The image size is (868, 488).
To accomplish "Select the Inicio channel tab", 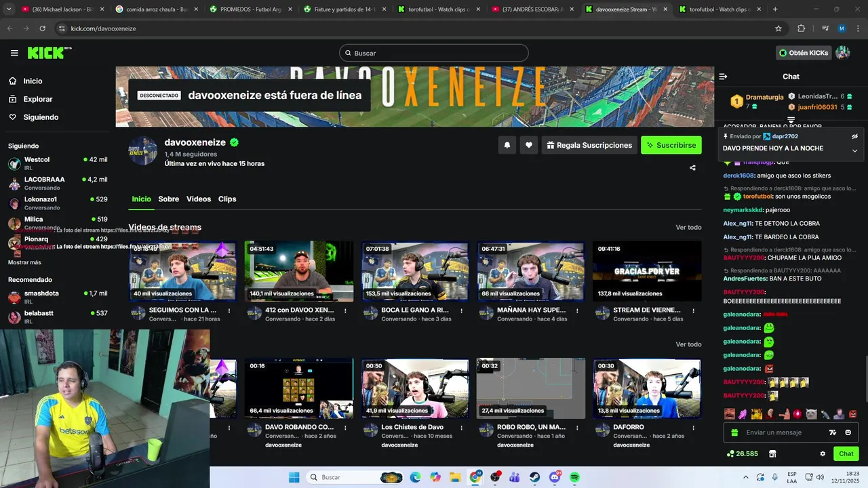I will pos(141,199).
